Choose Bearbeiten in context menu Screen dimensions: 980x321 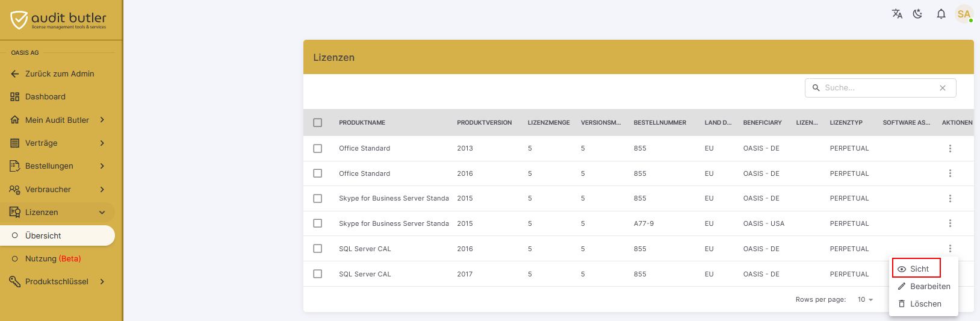[x=923, y=287]
